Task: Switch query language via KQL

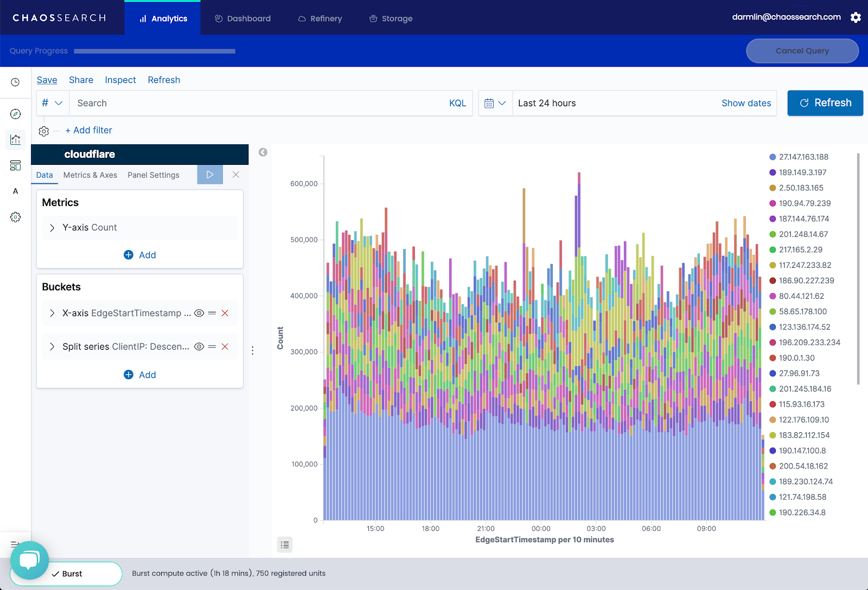Action: point(457,103)
